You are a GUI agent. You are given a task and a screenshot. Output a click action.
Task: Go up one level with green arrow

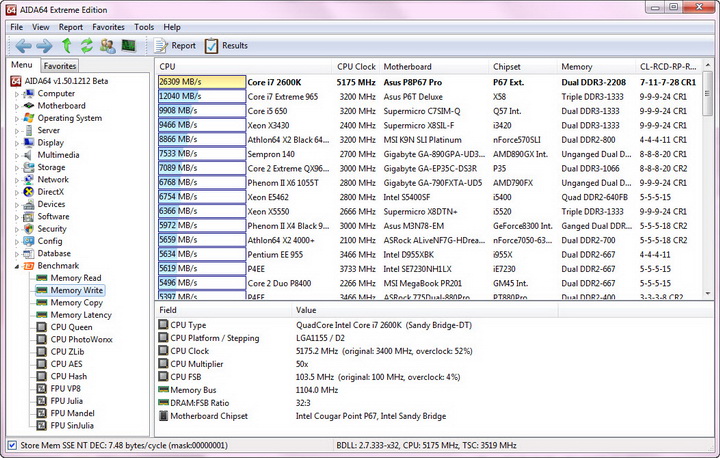[x=67, y=45]
